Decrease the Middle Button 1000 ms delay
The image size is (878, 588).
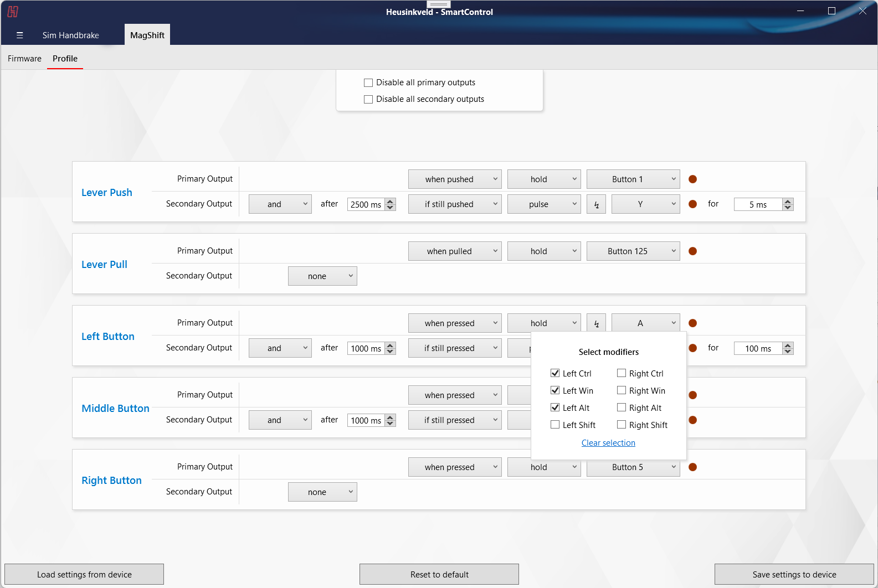(391, 424)
